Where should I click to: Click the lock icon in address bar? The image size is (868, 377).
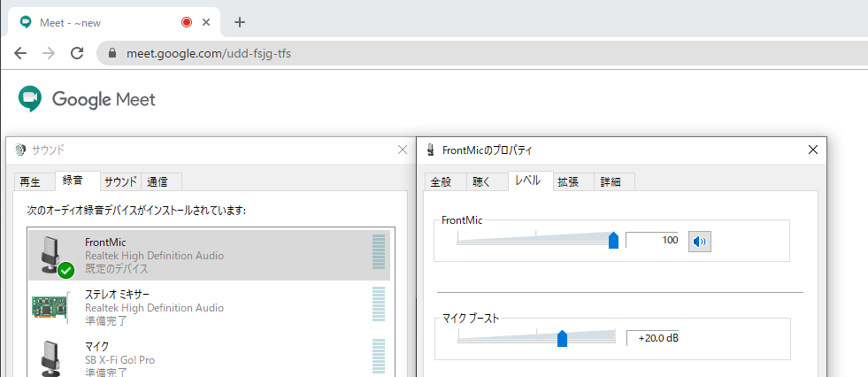[113, 53]
